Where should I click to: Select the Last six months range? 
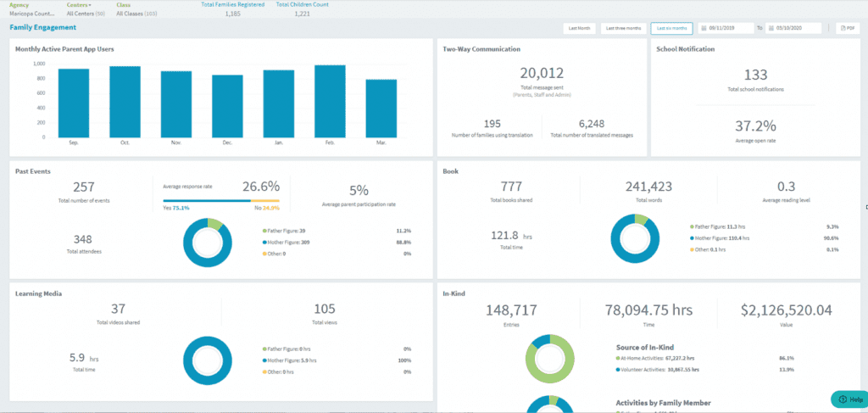point(672,28)
